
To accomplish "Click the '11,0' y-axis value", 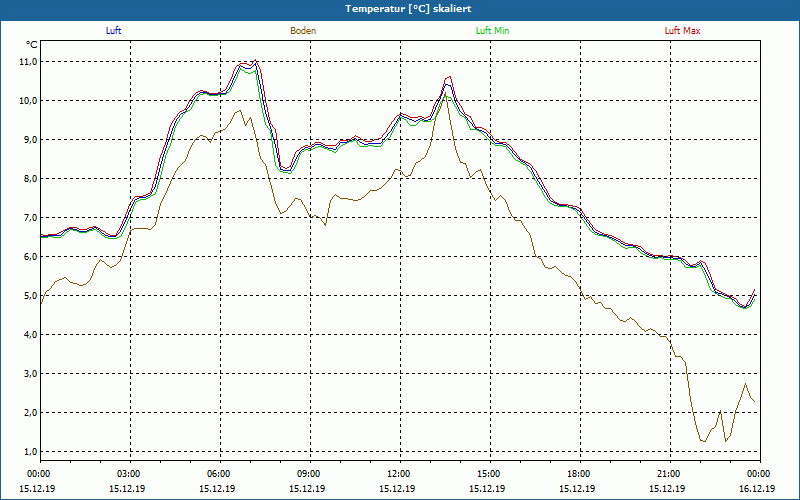I will point(28,62).
